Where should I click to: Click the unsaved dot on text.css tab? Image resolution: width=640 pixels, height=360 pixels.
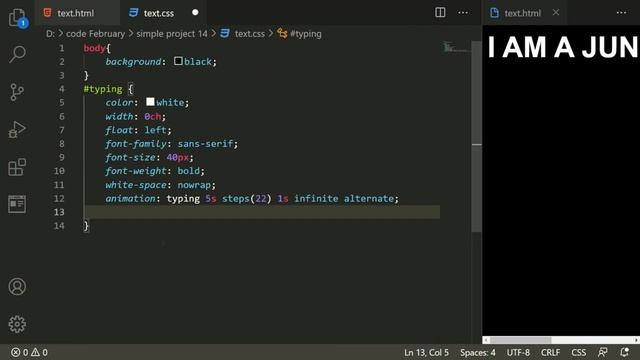coord(195,13)
